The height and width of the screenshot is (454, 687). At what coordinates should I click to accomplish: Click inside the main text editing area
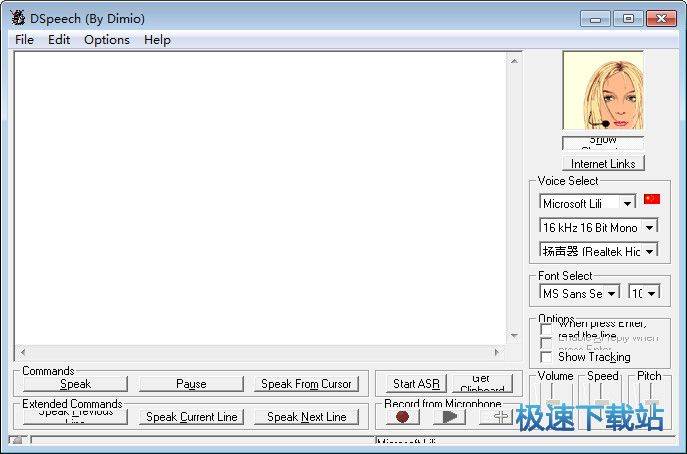pyautogui.click(x=260, y=200)
